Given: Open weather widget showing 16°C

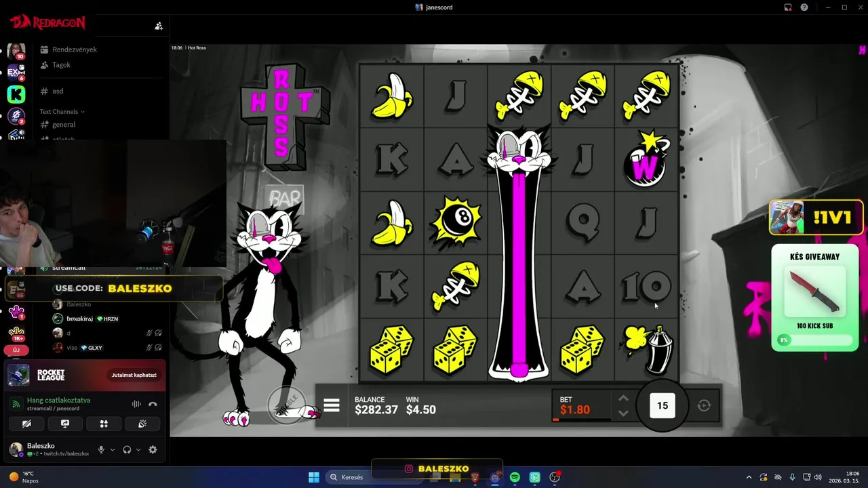Looking at the screenshot, I should 23,477.
